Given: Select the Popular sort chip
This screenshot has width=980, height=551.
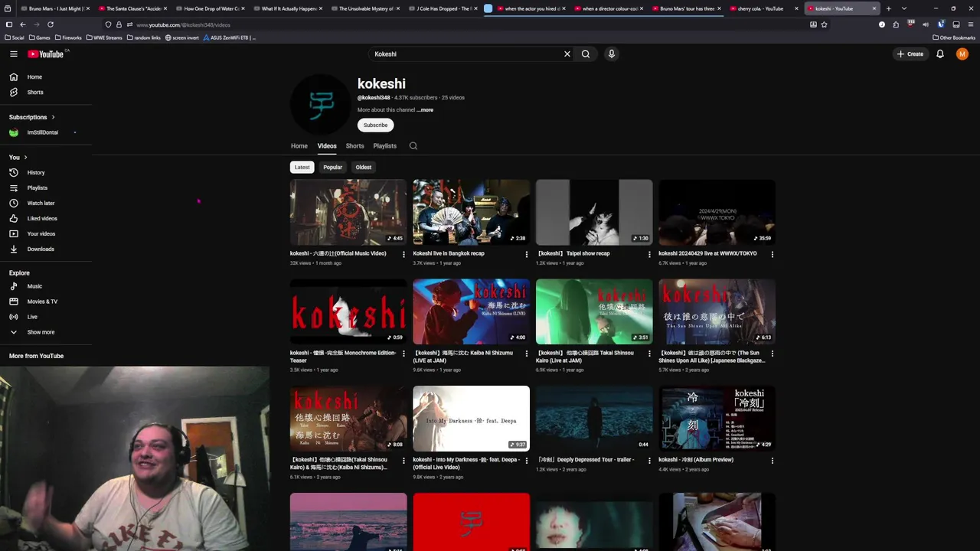Looking at the screenshot, I should tap(332, 167).
